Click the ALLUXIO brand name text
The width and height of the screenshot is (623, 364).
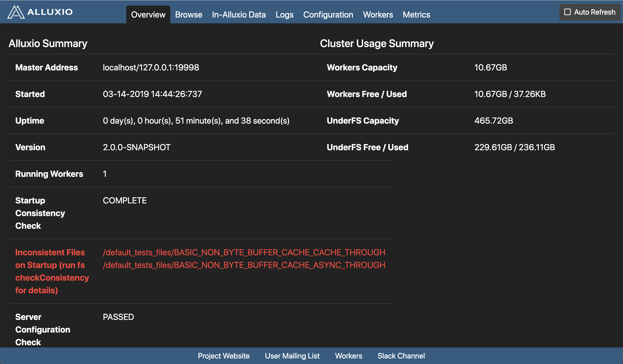tap(50, 12)
